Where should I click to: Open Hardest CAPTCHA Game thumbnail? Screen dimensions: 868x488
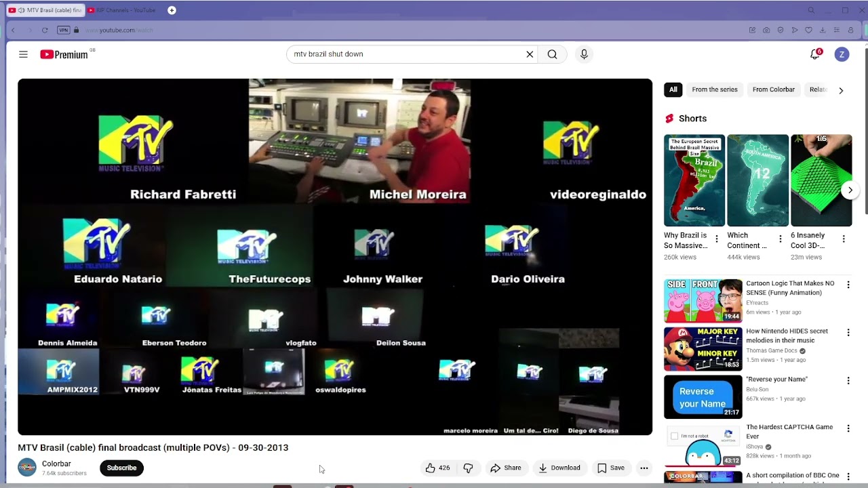(x=703, y=445)
